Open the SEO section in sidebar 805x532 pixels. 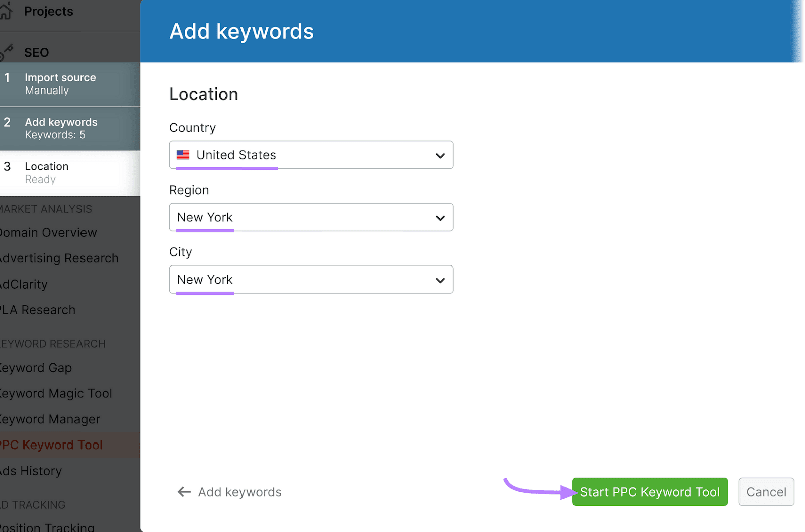click(x=37, y=52)
